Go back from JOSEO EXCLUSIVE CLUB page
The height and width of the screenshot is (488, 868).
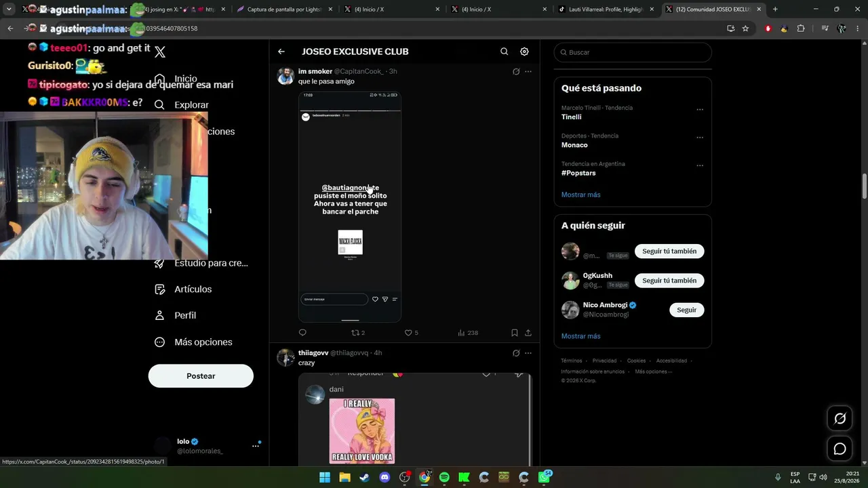[281, 52]
